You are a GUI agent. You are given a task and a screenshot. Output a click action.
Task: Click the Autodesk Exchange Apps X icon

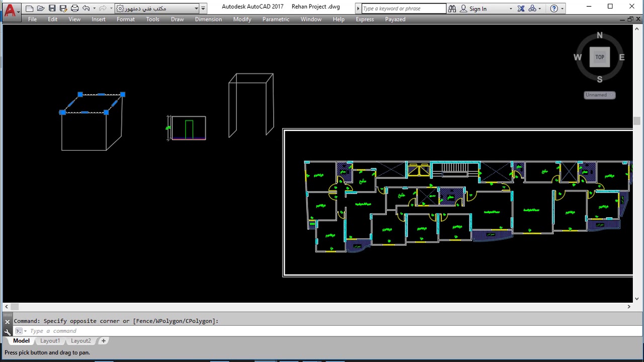[x=521, y=9]
